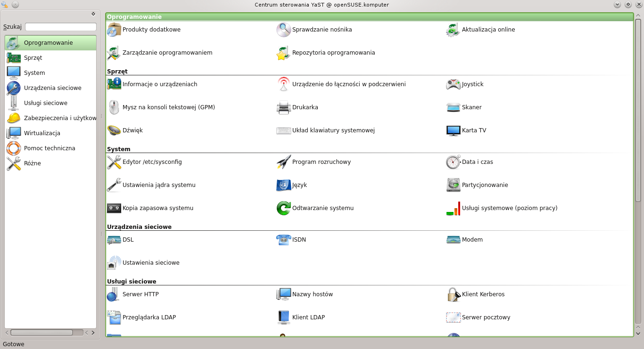Open the Aktualizacja online icon
The width and height of the screenshot is (644, 349).
pos(453,30)
